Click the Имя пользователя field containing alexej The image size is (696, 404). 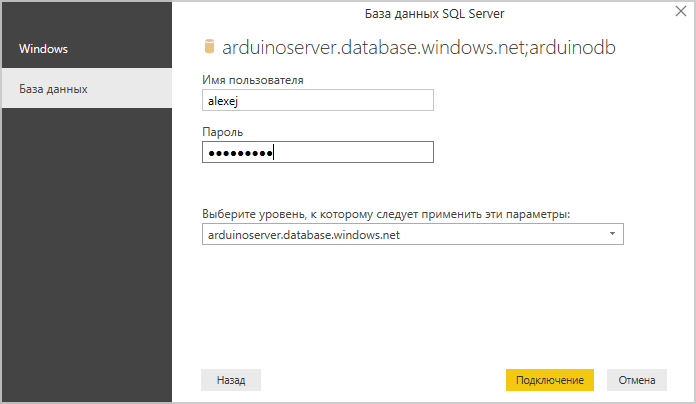[318, 100]
